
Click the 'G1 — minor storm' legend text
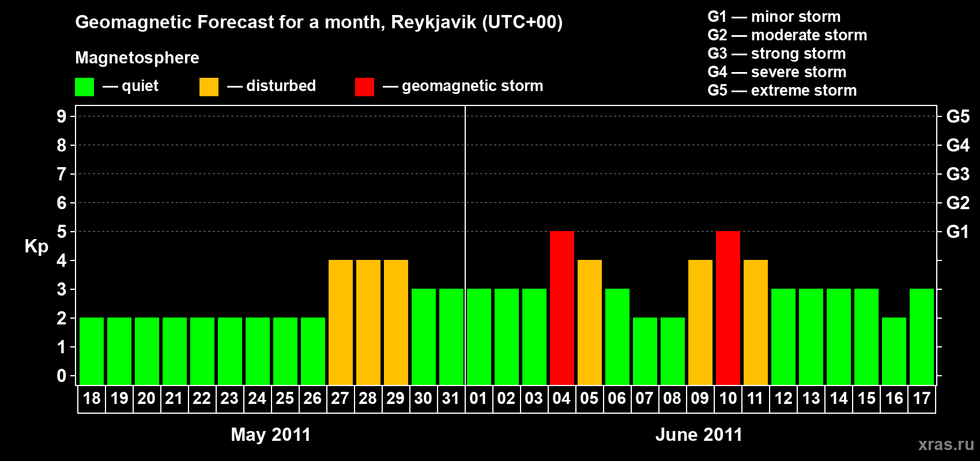coord(774,17)
